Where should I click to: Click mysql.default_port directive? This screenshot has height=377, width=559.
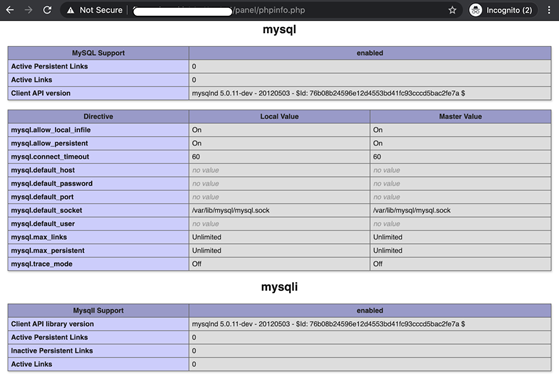[x=42, y=197]
